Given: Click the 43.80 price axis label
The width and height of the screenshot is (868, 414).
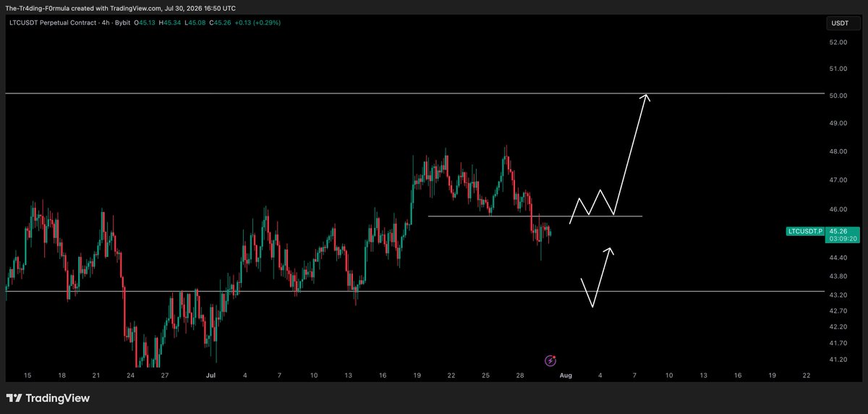Looking at the screenshot, I should [838, 276].
